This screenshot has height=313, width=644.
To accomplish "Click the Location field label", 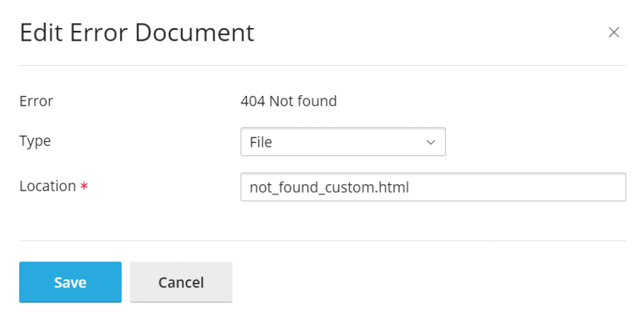I will coord(47,186).
